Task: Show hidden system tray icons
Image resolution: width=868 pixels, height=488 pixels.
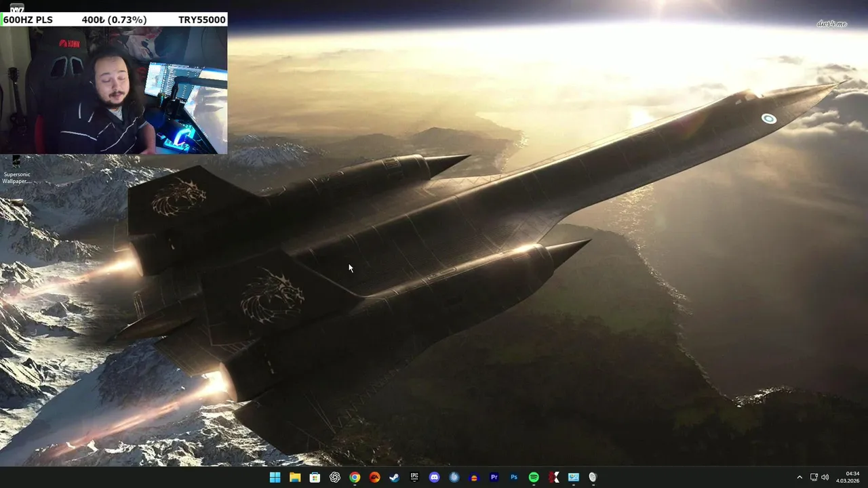Action: (x=800, y=477)
